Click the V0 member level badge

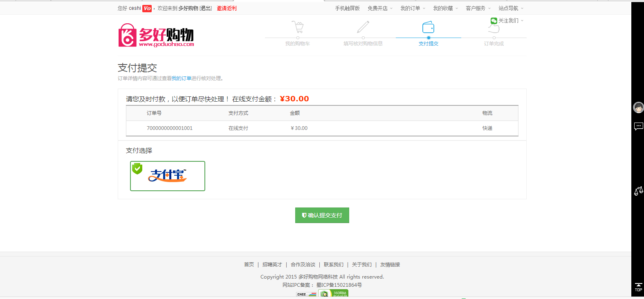[147, 8]
